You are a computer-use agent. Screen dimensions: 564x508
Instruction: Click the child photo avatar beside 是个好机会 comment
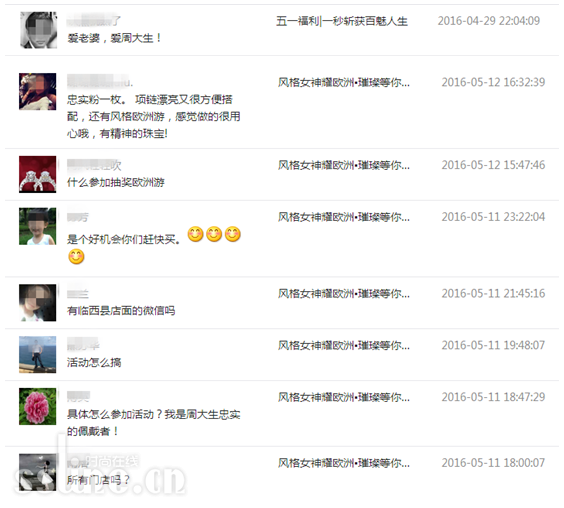coord(37,226)
